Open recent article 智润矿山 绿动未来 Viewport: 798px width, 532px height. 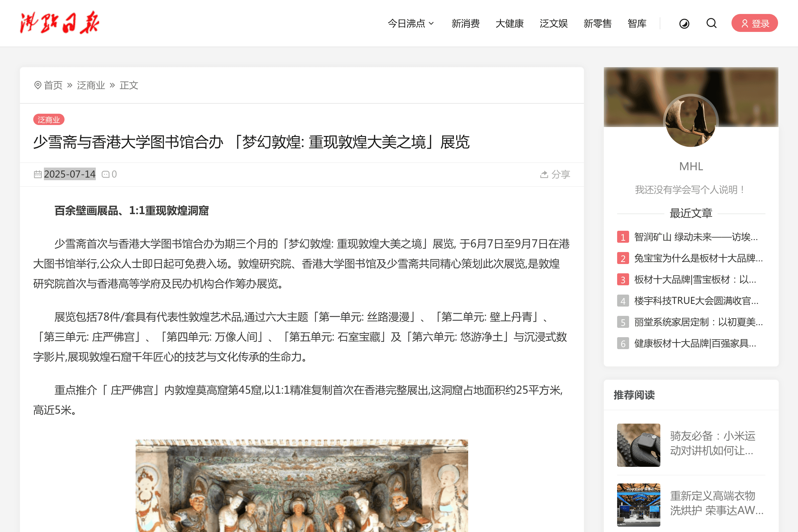click(x=696, y=237)
